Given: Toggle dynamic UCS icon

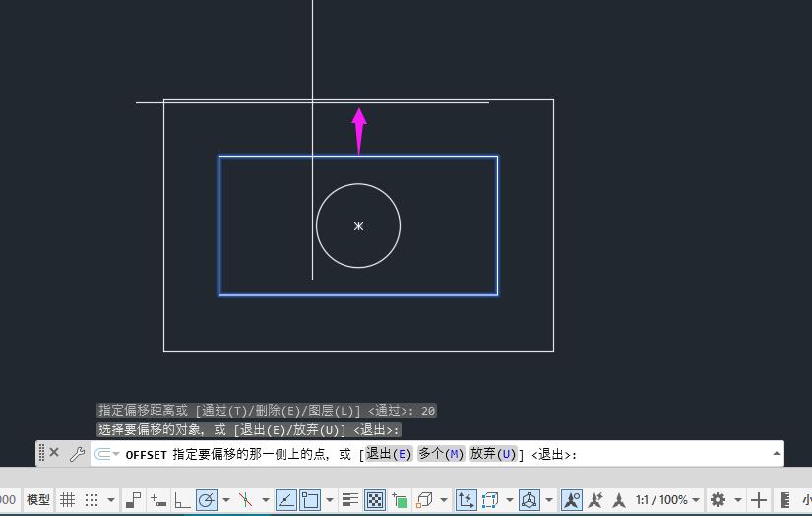Looking at the screenshot, I should point(466,500).
